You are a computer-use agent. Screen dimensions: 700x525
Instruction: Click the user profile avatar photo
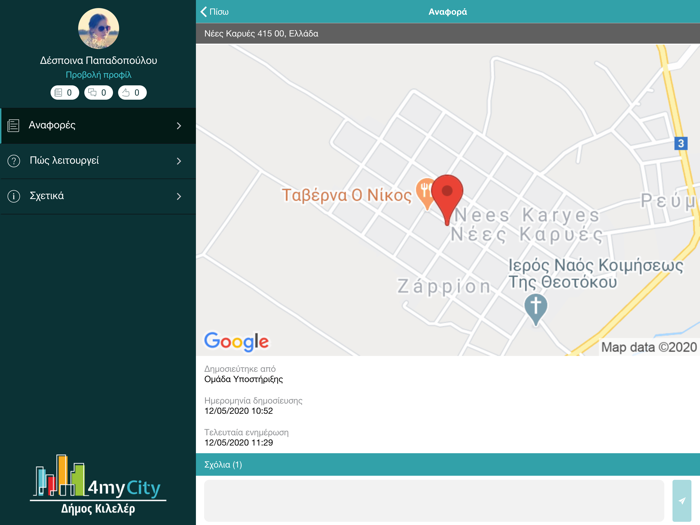[x=98, y=29]
